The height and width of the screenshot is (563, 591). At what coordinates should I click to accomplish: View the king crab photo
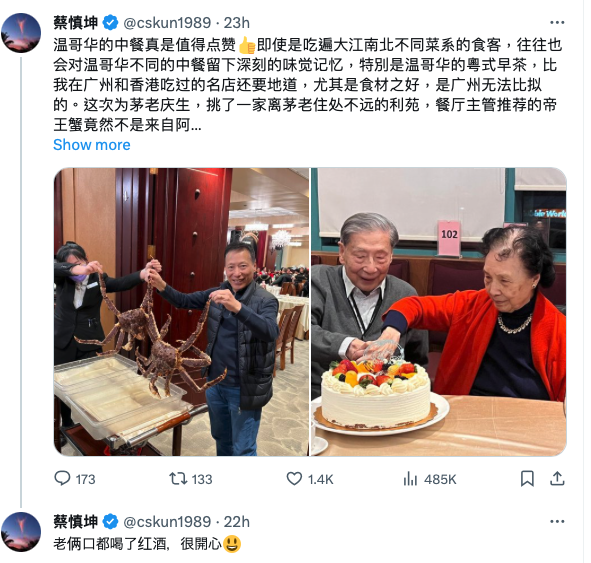coord(181,312)
